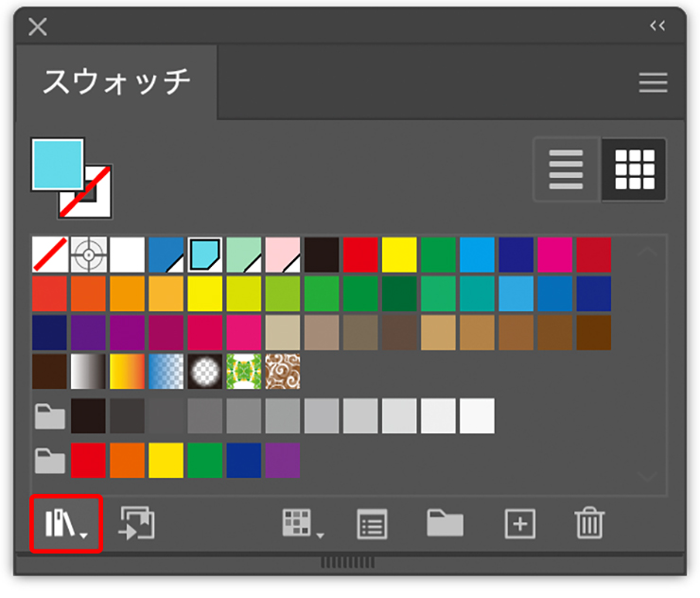
Task: Activate the cyan fill color box
Action: point(57,164)
